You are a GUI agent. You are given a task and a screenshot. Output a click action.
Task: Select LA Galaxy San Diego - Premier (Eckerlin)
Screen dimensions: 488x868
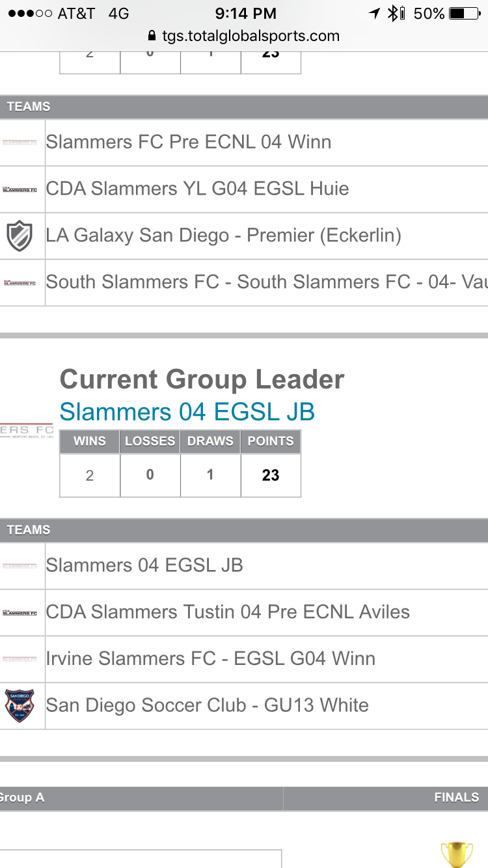(x=223, y=236)
